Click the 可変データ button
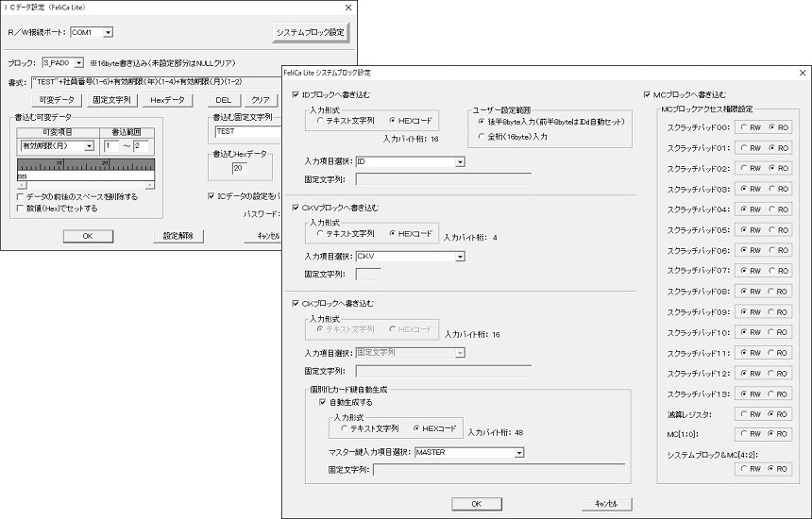Screen dimensions: 812x519 point(57,100)
